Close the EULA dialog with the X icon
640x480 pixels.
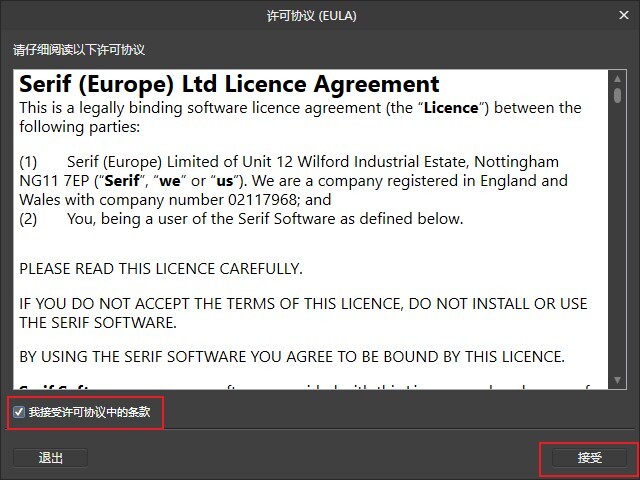tap(623, 15)
